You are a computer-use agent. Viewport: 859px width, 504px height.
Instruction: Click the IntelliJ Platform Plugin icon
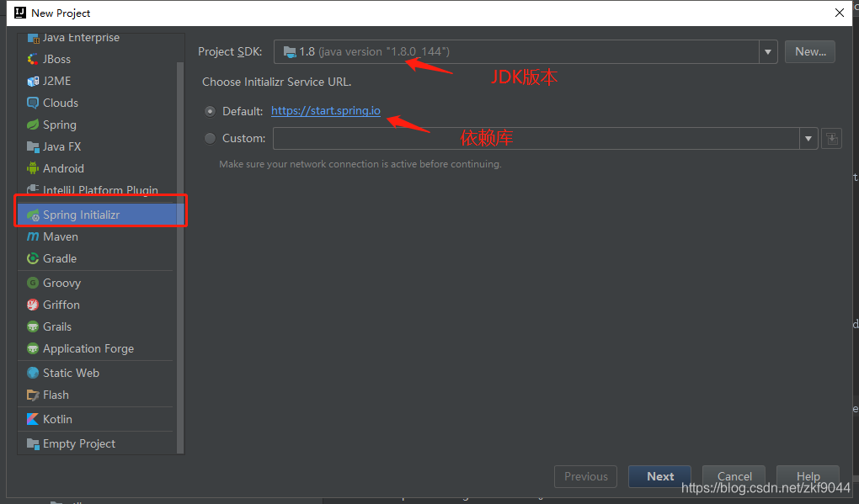click(x=33, y=189)
